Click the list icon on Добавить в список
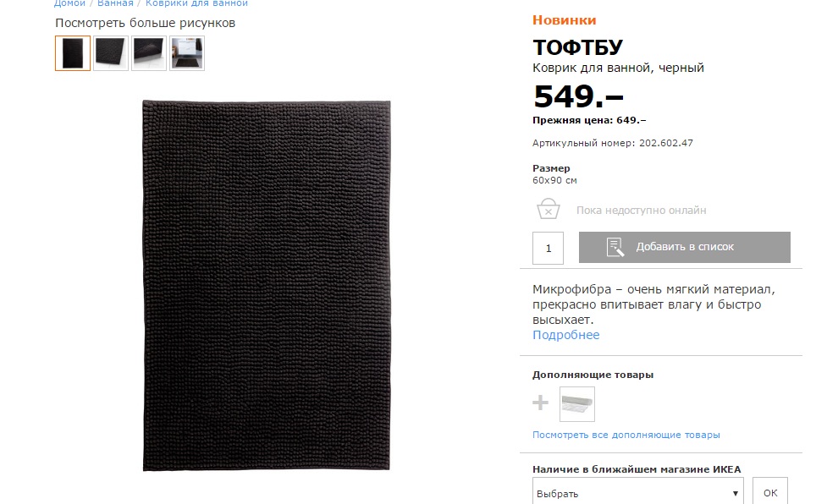 (x=615, y=248)
